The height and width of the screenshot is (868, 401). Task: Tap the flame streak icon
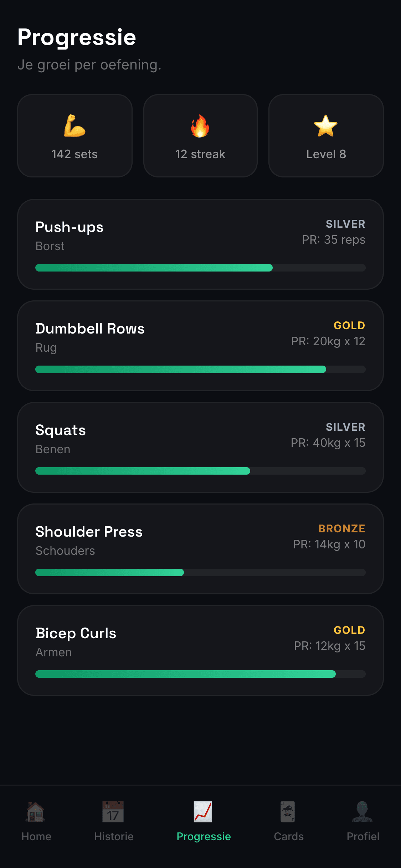pos(200,126)
